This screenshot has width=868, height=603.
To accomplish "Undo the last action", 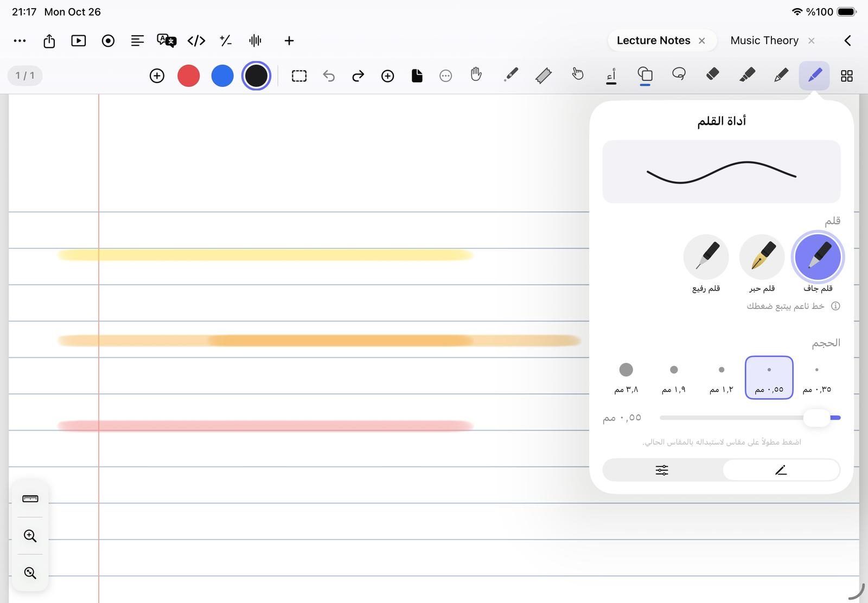I will pos(329,76).
